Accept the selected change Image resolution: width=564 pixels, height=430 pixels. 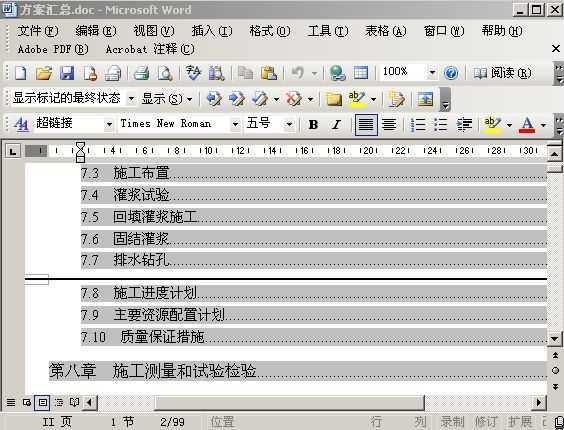[260, 99]
